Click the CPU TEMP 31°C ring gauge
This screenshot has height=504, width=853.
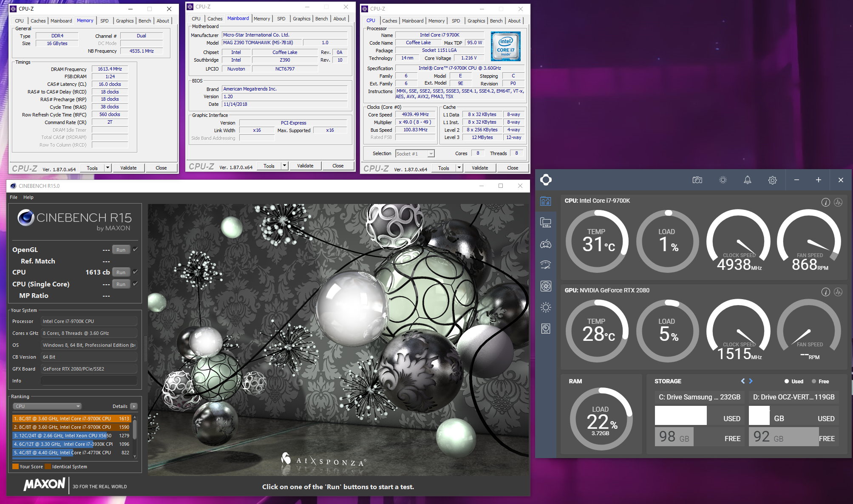pyautogui.click(x=597, y=242)
